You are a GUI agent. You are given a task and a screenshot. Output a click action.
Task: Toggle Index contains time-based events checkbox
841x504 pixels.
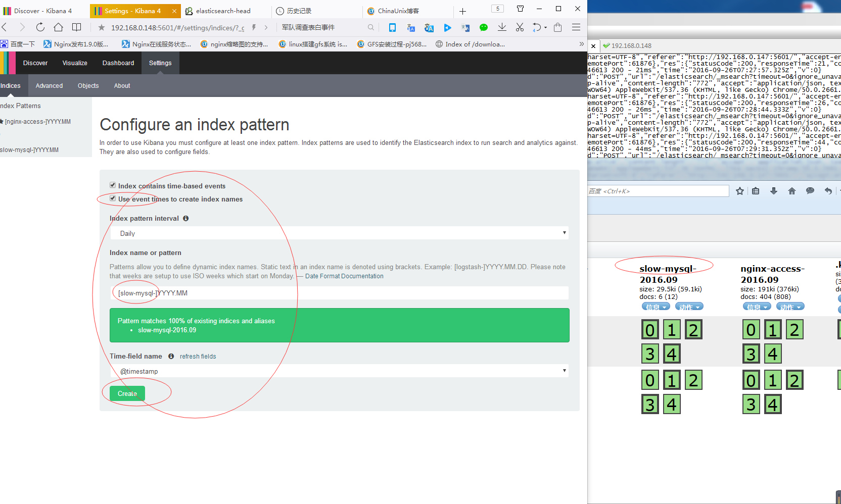[113, 185]
